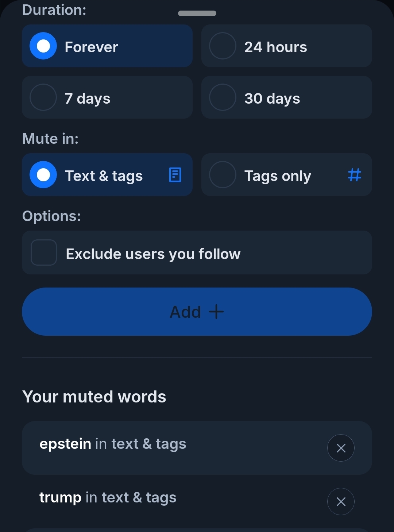
Task: Switch muting to Tags only
Action: tap(223, 175)
